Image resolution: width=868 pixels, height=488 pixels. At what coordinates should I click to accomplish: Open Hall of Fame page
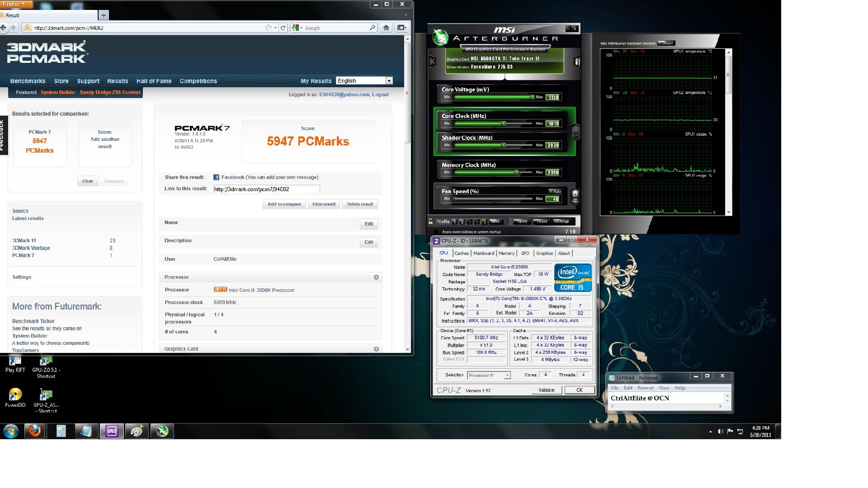[154, 81]
